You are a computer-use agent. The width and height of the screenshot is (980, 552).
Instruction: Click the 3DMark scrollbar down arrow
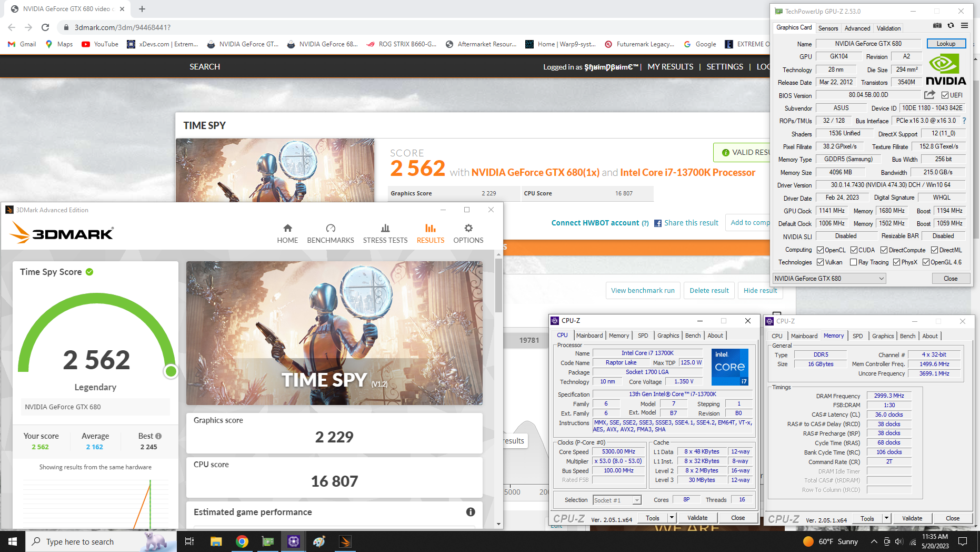coord(498,524)
